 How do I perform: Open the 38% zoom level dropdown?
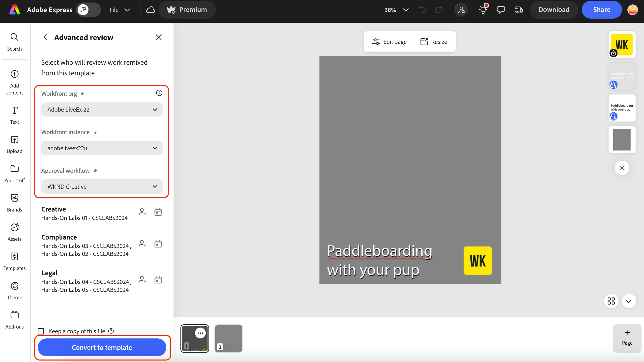point(396,10)
